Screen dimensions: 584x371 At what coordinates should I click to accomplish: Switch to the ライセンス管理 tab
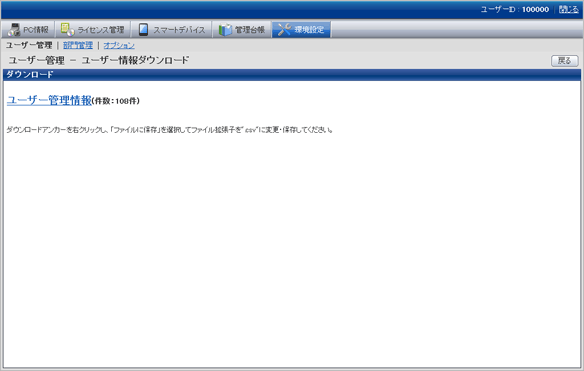[x=93, y=29]
